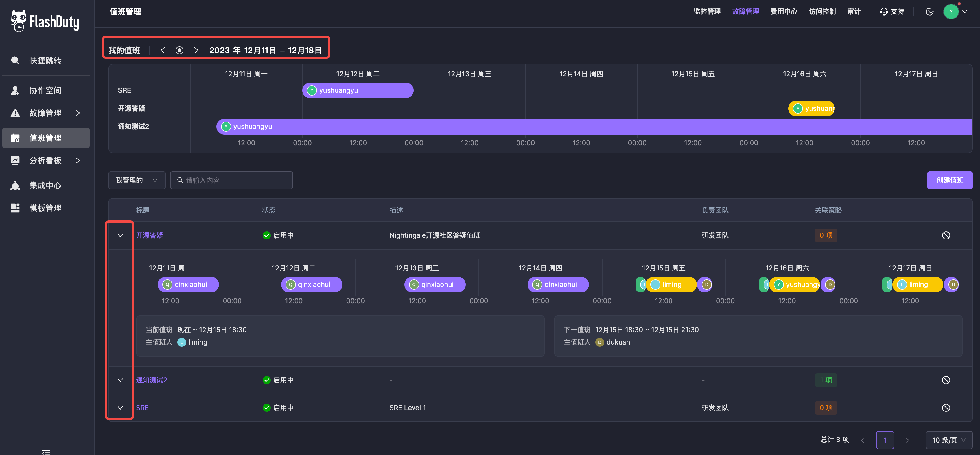Click the 创建值班 button
This screenshot has width=980, height=455.
(950, 180)
